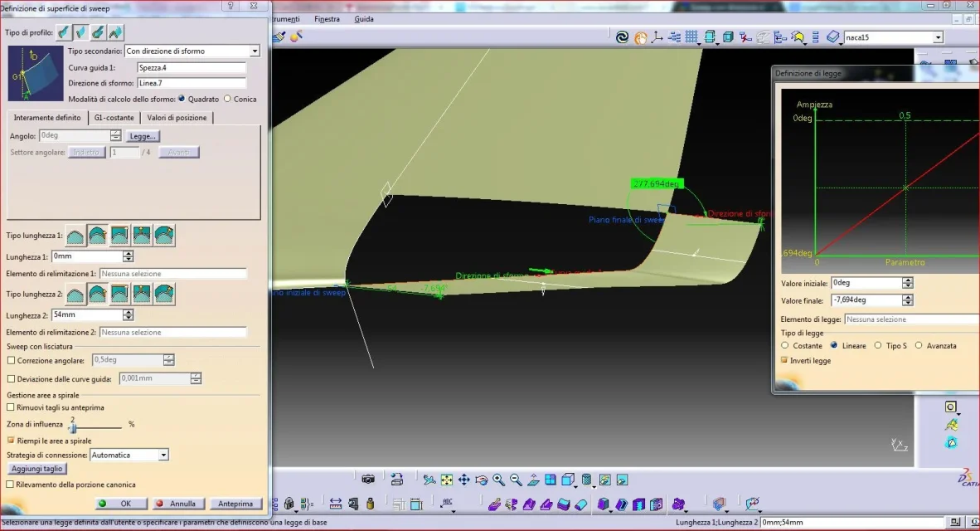Choose the first Tipo di profilo icon
This screenshot has width=980, height=531.
[64, 32]
